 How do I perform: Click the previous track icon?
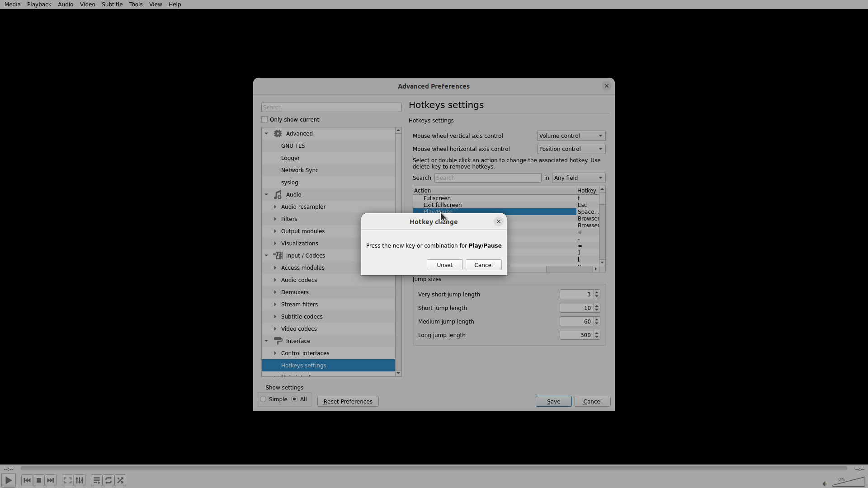click(x=27, y=480)
